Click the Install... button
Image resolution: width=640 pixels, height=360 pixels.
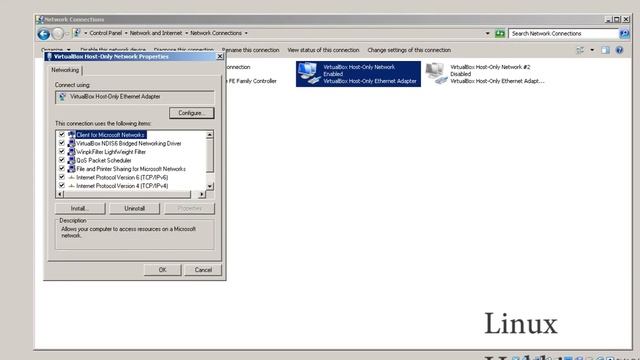(x=80, y=209)
